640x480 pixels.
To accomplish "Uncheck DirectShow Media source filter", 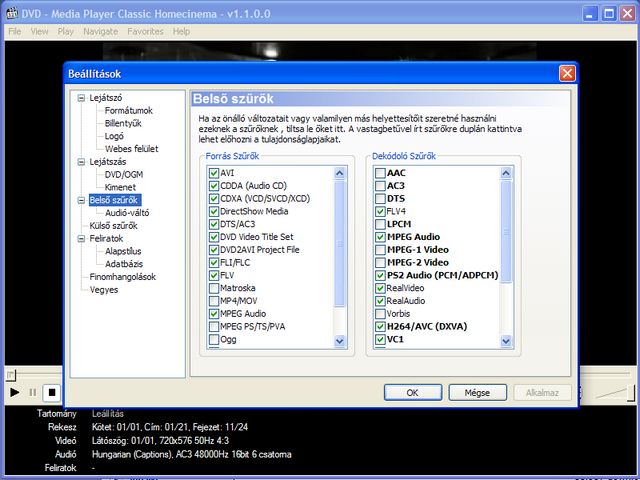I will click(214, 211).
